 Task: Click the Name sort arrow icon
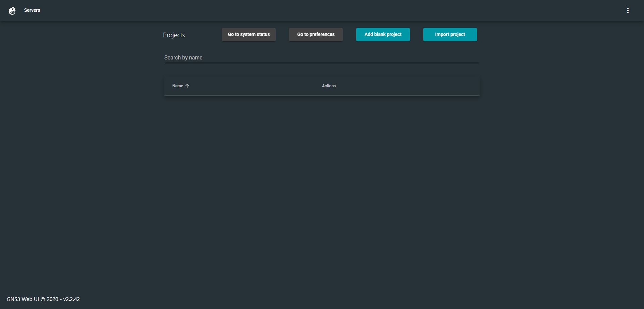tap(187, 86)
